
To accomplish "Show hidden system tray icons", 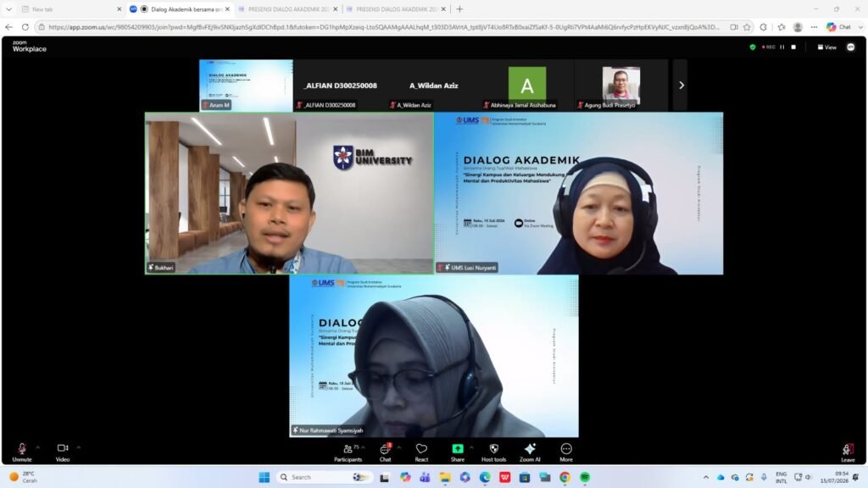I will click(x=706, y=477).
